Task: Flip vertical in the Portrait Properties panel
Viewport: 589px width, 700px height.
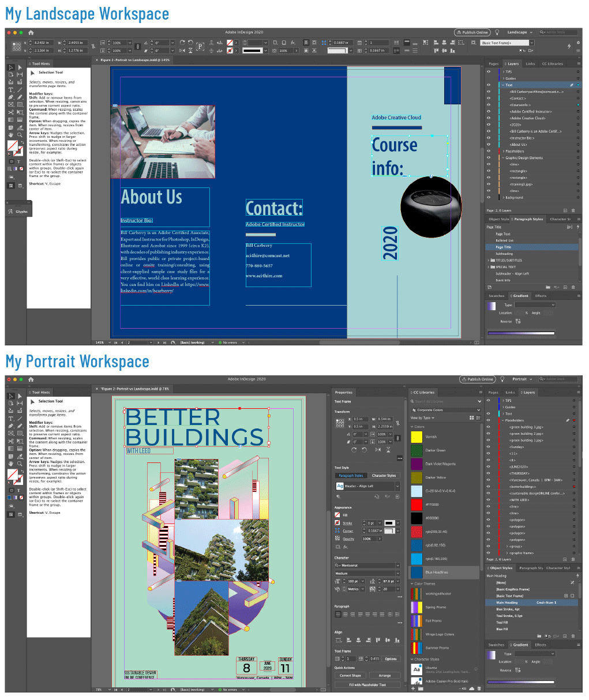Action: 388,449
